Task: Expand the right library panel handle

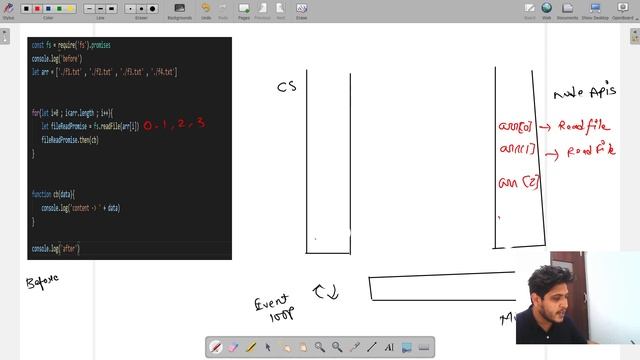Action: [x=635, y=36]
